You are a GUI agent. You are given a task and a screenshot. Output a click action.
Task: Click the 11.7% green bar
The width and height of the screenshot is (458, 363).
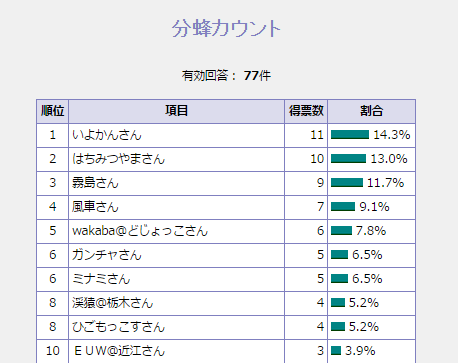coord(347,183)
